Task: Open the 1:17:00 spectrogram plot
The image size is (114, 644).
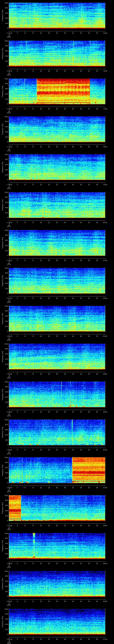Action: [57, 129]
